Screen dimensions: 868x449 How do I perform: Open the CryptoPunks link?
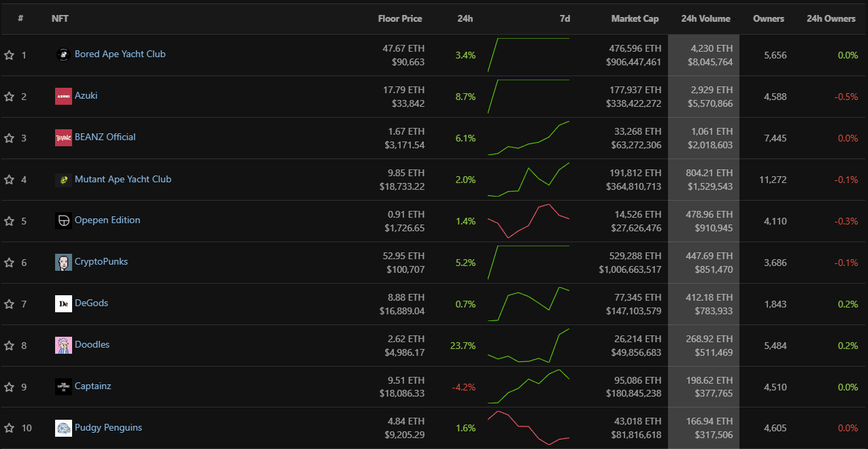[x=101, y=261]
